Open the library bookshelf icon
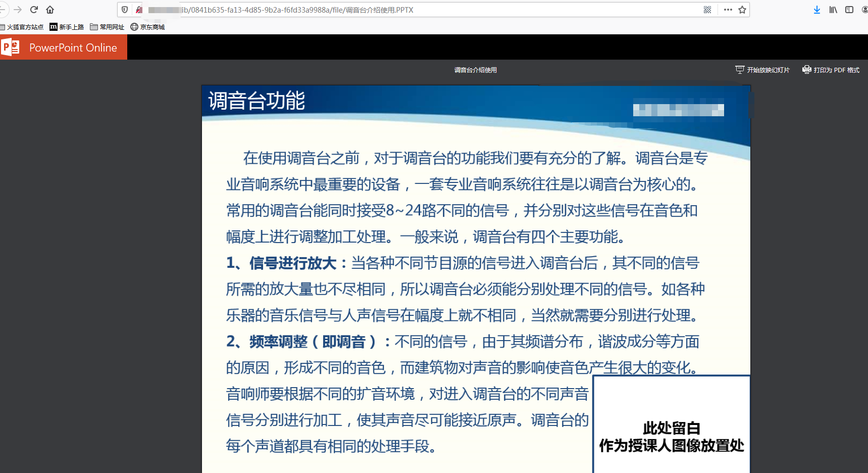The image size is (868, 473). click(x=833, y=10)
